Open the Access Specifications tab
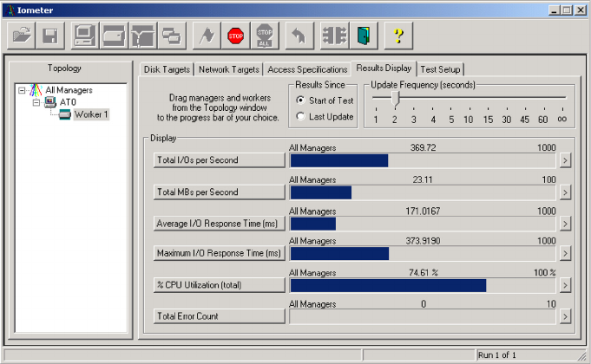This screenshot has height=364, width=591. (307, 69)
